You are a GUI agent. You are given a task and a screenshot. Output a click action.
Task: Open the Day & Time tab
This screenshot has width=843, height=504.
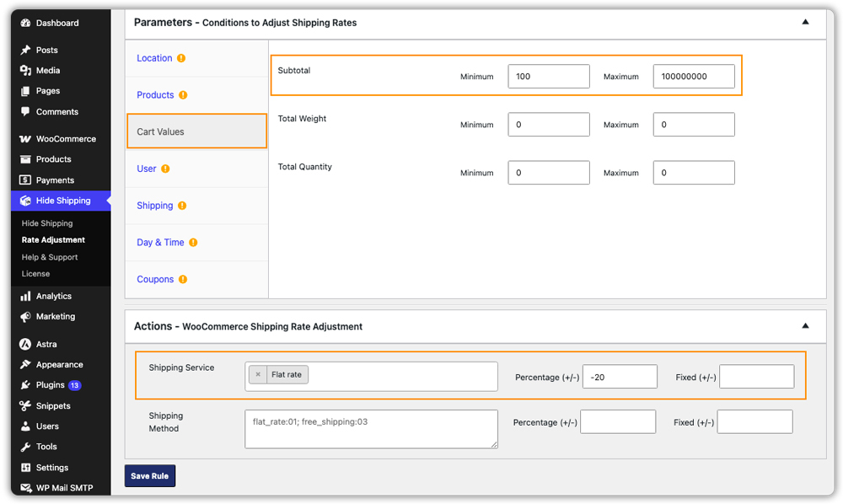point(196,243)
